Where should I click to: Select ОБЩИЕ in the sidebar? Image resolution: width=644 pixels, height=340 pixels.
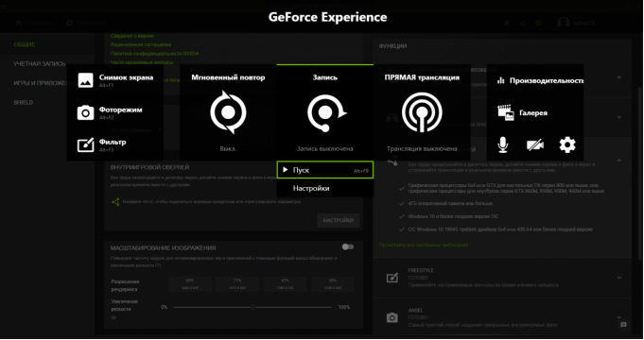[25, 44]
